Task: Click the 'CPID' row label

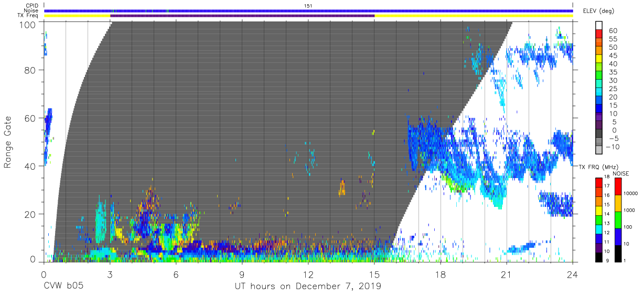Action: pos(31,6)
